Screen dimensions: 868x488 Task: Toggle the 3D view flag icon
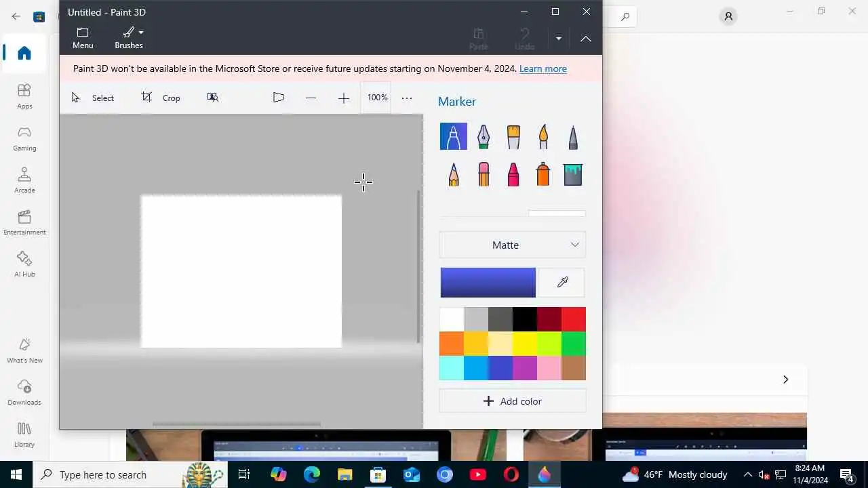pyautogui.click(x=278, y=98)
